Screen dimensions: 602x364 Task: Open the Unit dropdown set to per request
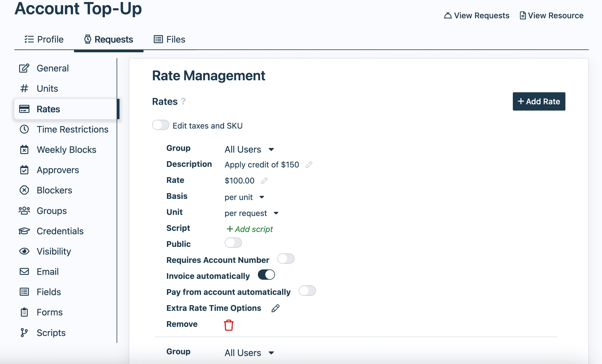pyautogui.click(x=252, y=213)
